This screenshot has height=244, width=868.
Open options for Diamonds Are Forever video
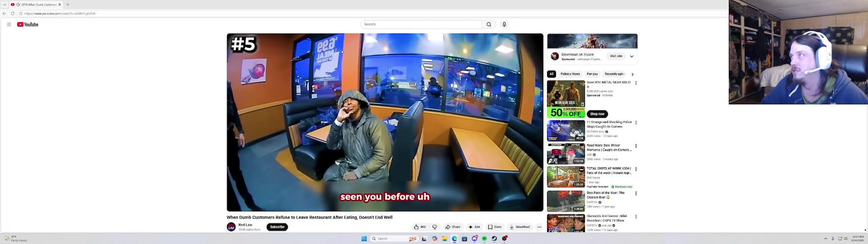(x=636, y=217)
